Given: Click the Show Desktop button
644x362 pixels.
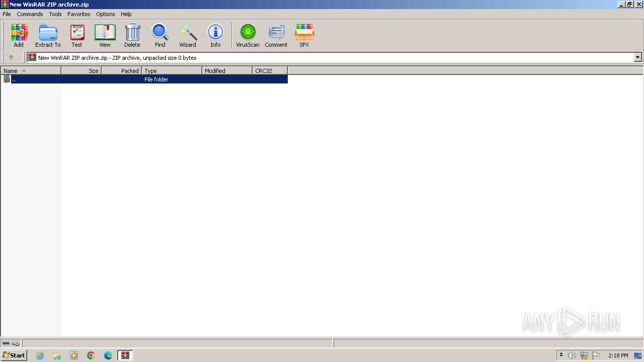Looking at the screenshot, I should (x=638, y=355).
